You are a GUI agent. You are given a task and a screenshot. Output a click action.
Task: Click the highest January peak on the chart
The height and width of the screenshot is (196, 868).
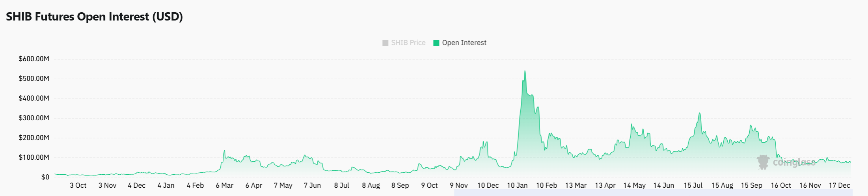(x=525, y=72)
